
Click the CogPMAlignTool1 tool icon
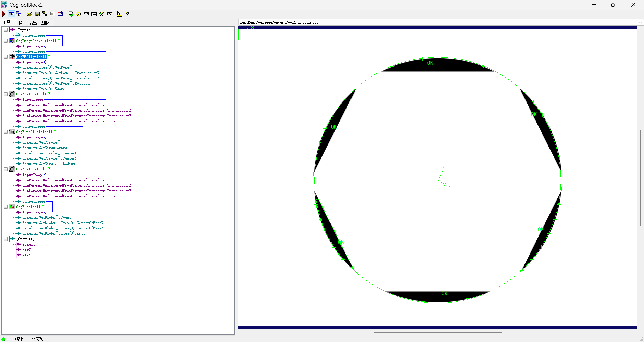[12, 57]
